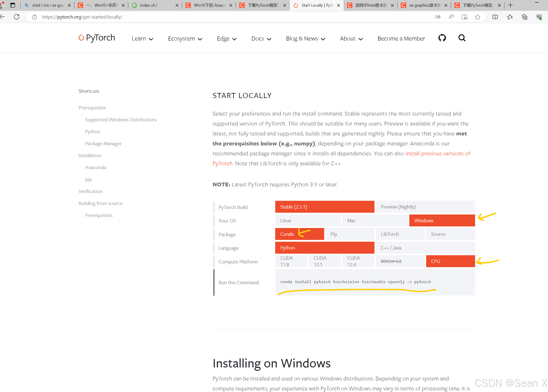Select C++ / Java language

tap(425, 248)
